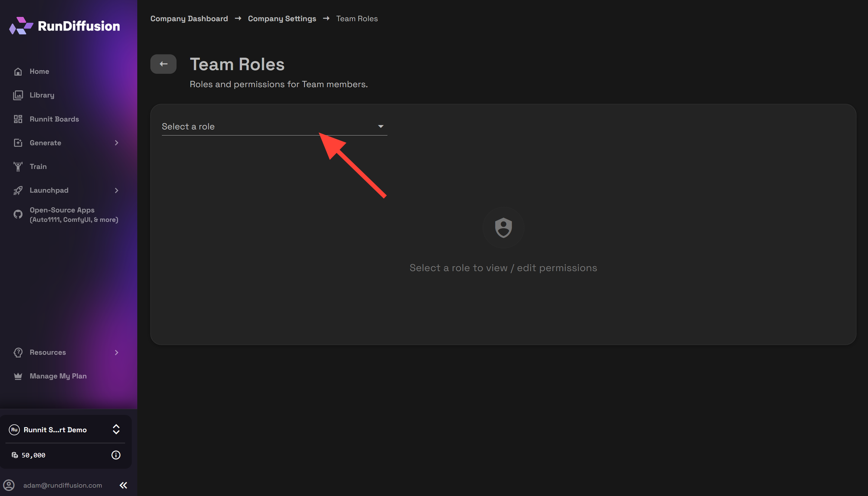Image resolution: width=868 pixels, height=496 pixels.
Task: Open Company Settings from the breadcrumb
Action: 282,18
